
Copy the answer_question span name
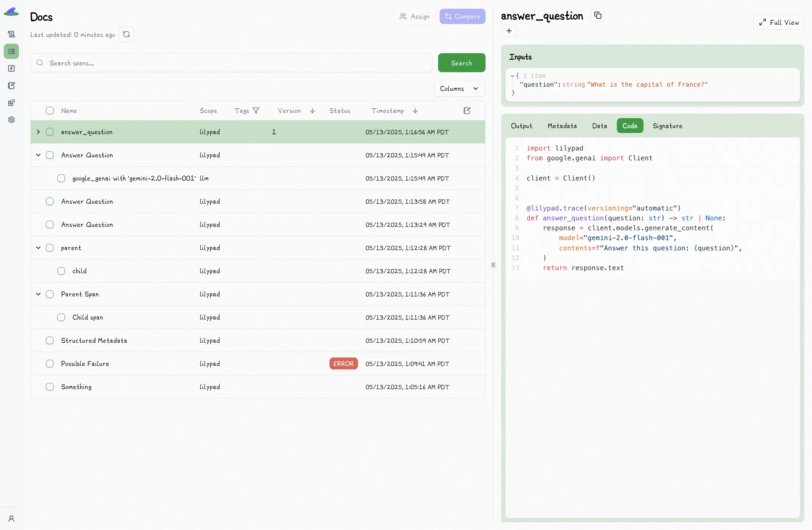[x=598, y=16]
